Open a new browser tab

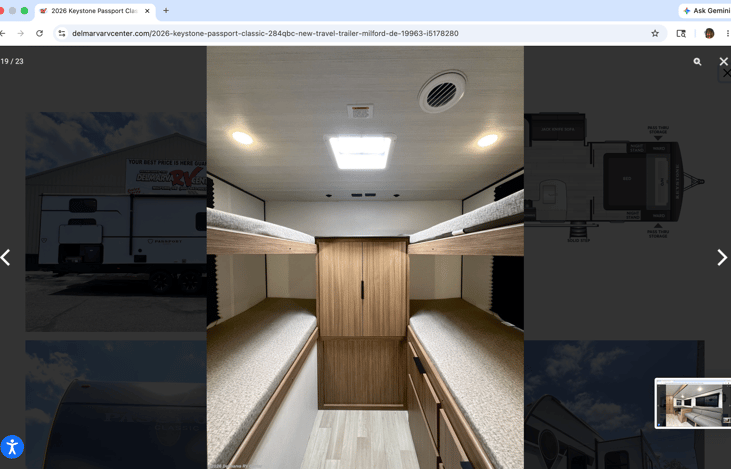pyautogui.click(x=166, y=10)
